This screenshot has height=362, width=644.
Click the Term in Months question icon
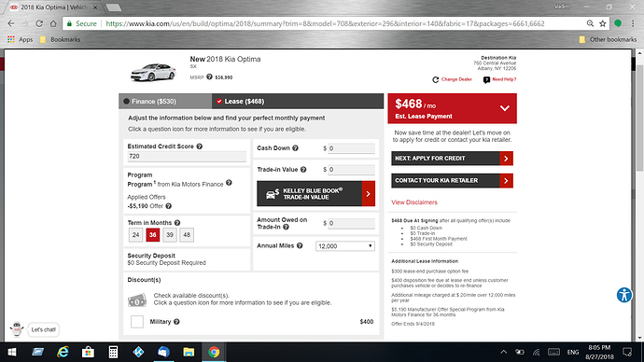[x=177, y=223]
